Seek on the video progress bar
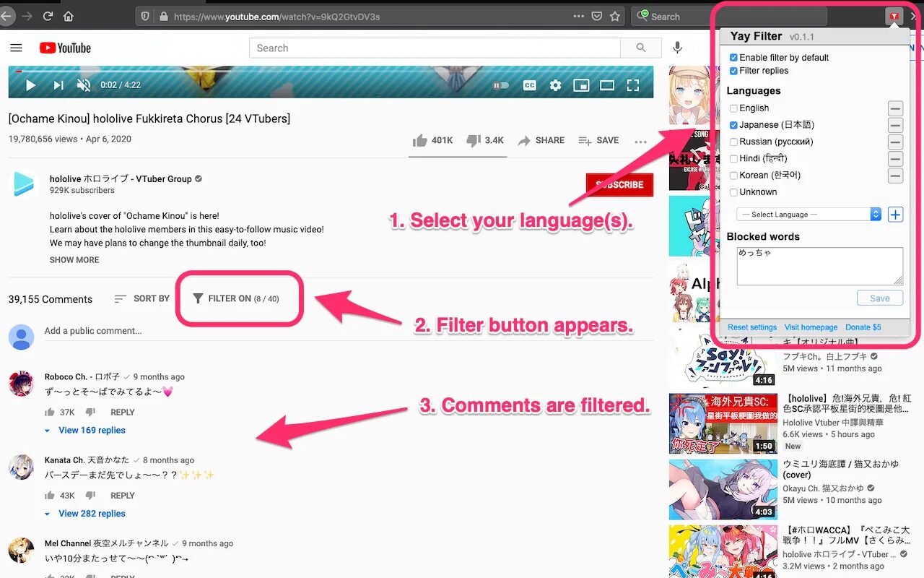 [331, 71]
